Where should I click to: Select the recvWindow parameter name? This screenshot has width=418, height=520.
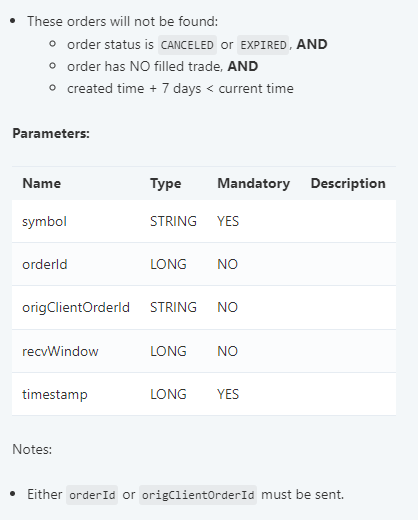click(60, 351)
